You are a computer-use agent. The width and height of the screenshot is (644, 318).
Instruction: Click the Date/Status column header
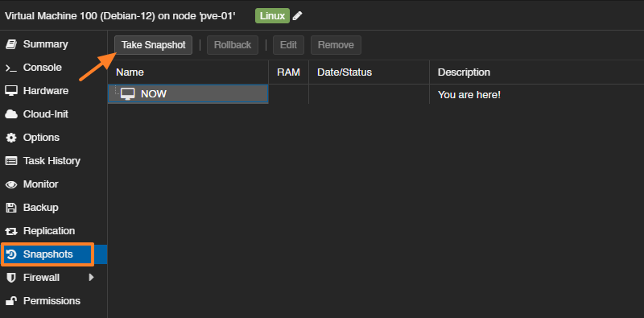coord(369,72)
